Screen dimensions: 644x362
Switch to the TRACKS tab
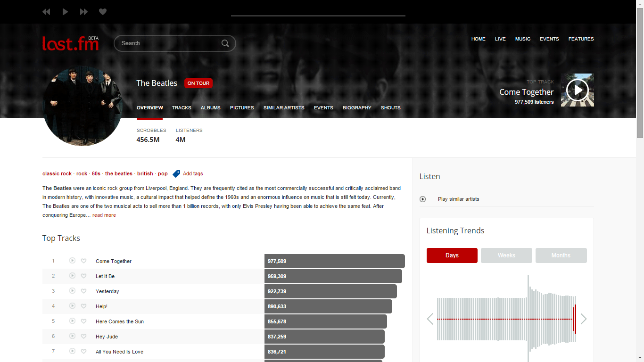coord(182,107)
